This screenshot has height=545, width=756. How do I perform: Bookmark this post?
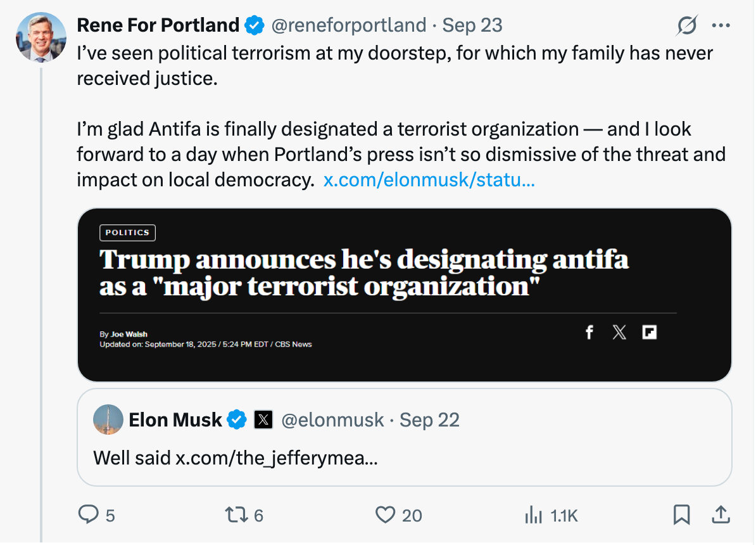coord(681,515)
